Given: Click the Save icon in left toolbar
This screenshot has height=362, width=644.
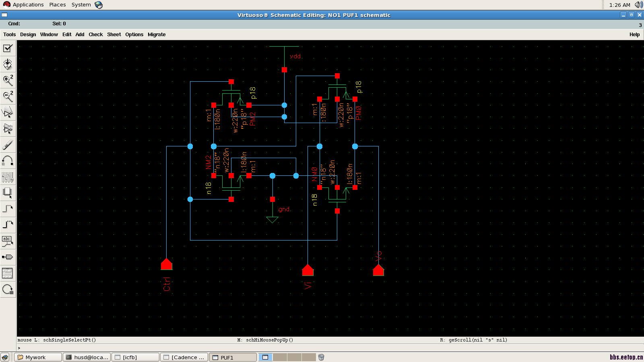Looking at the screenshot, I should coord(8,64).
